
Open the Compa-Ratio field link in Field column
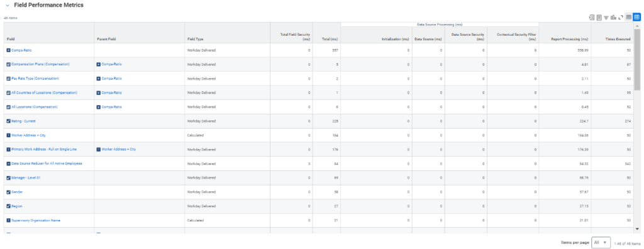pos(21,50)
